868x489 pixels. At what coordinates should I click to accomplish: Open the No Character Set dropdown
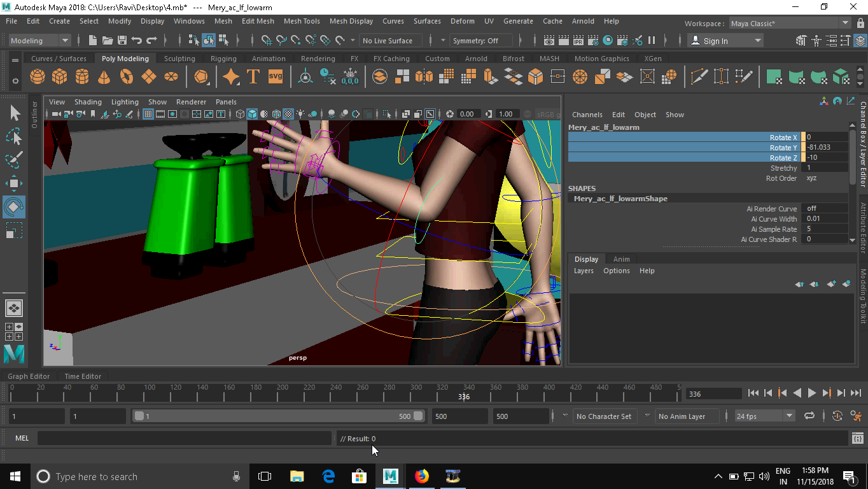coord(605,416)
